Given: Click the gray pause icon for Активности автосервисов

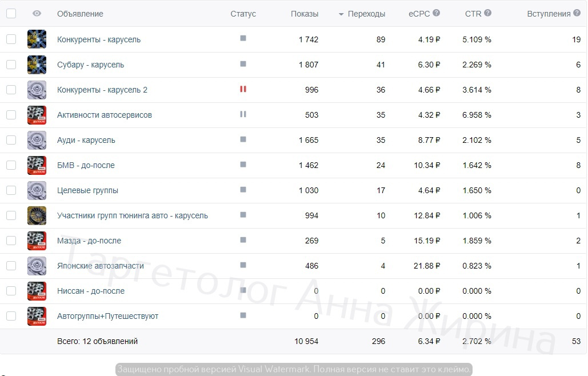Looking at the screenshot, I should pyautogui.click(x=243, y=114).
